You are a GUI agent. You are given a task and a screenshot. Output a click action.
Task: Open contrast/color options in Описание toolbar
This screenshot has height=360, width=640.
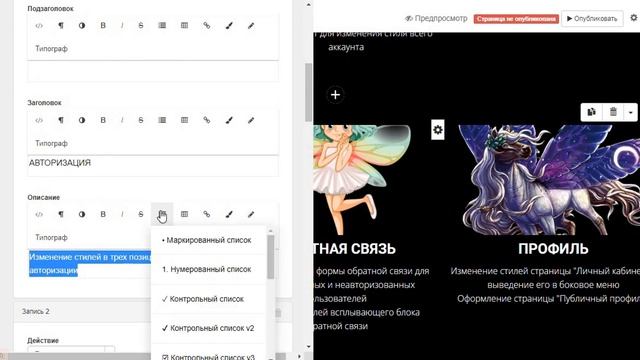click(x=82, y=214)
